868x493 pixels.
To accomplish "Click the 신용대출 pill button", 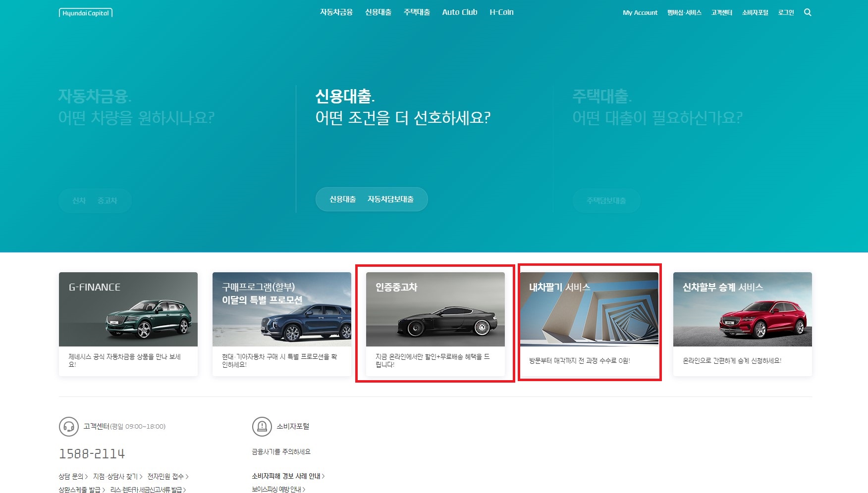I will (x=343, y=199).
